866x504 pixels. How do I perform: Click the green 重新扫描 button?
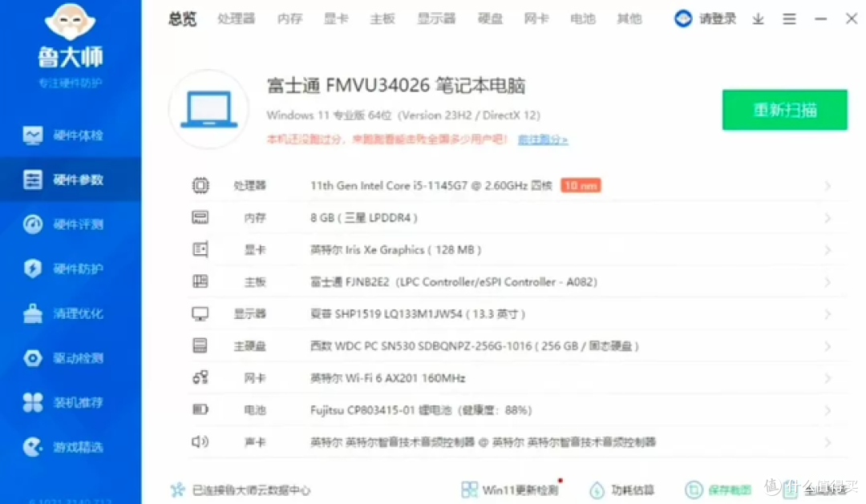click(785, 110)
